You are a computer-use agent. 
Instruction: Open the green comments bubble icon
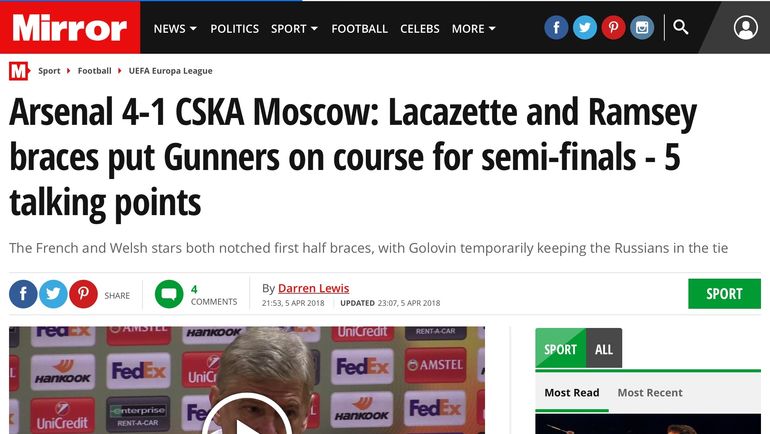(x=169, y=294)
